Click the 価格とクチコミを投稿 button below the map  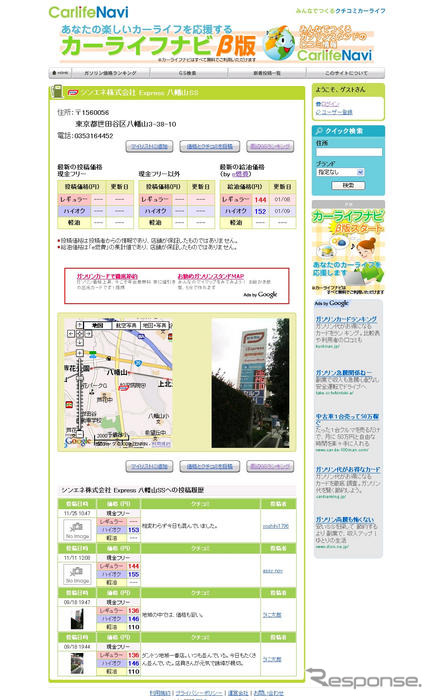coord(209,466)
